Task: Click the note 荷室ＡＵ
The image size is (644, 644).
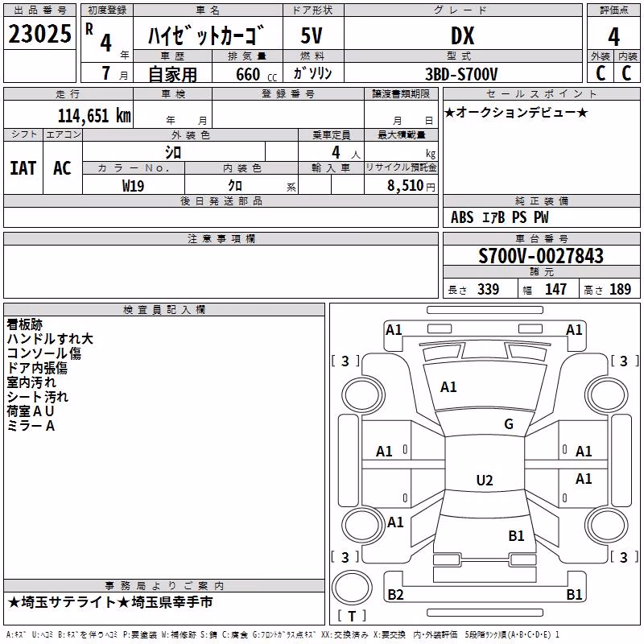Action: (x=31, y=411)
